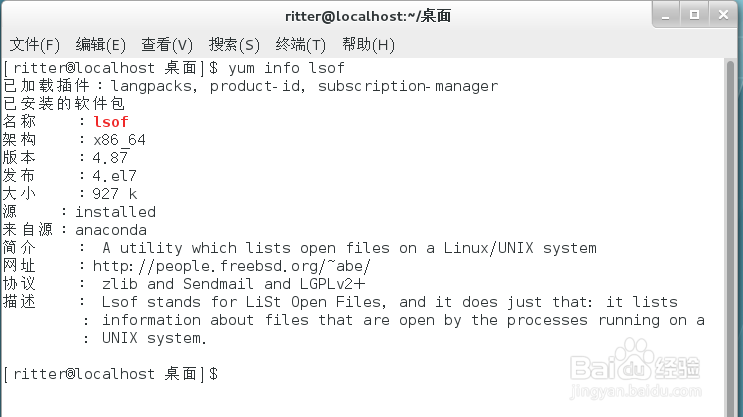This screenshot has width=743, height=417.
Task: Close the terminal window
Action: click(723, 15)
